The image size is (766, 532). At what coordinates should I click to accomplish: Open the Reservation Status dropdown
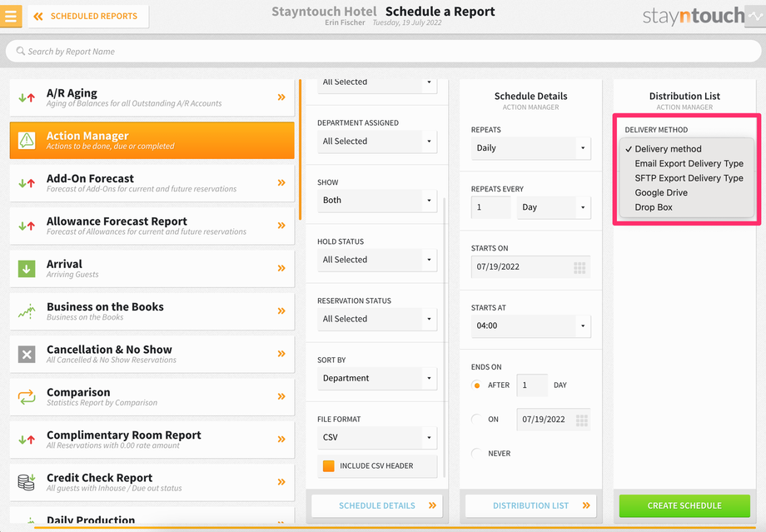pyautogui.click(x=377, y=319)
